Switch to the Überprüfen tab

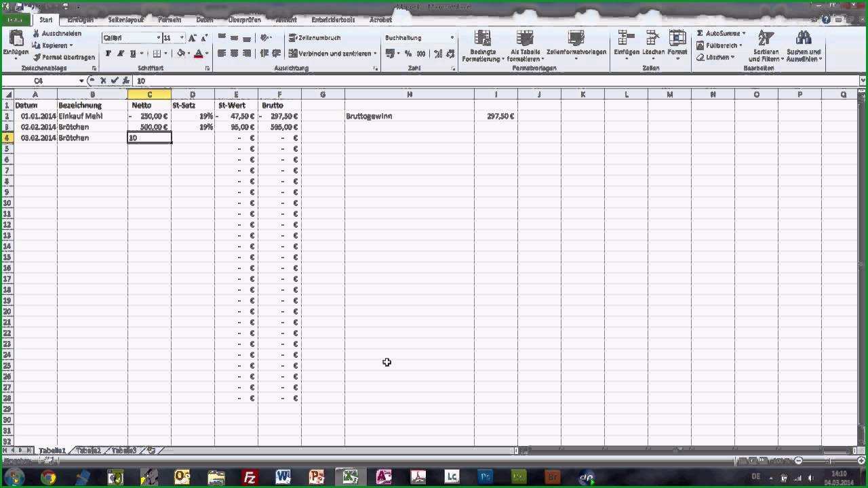point(246,20)
